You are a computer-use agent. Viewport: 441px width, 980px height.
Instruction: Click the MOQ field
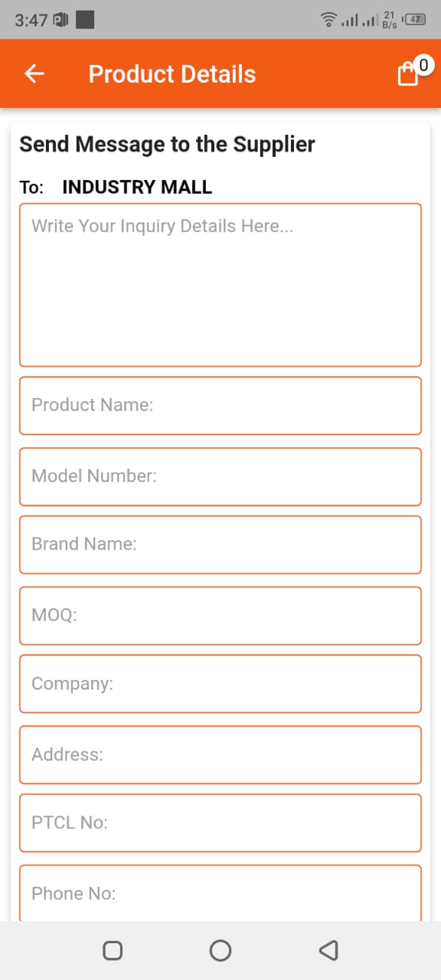[220, 615]
